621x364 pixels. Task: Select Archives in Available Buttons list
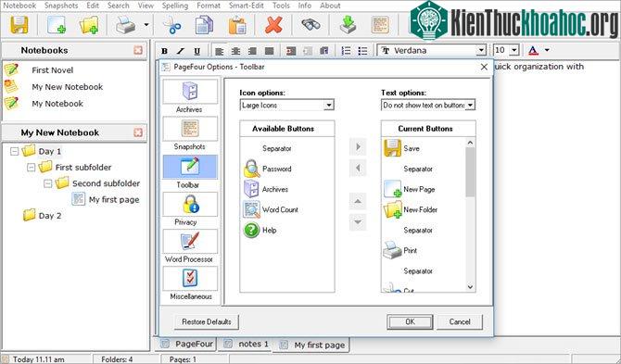275,190
